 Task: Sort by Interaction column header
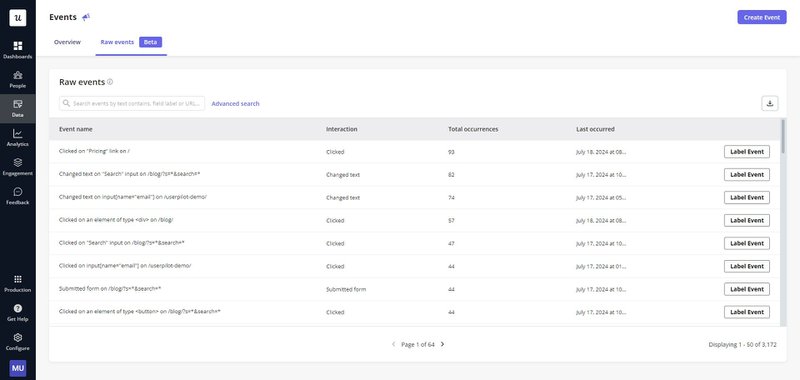point(341,129)
